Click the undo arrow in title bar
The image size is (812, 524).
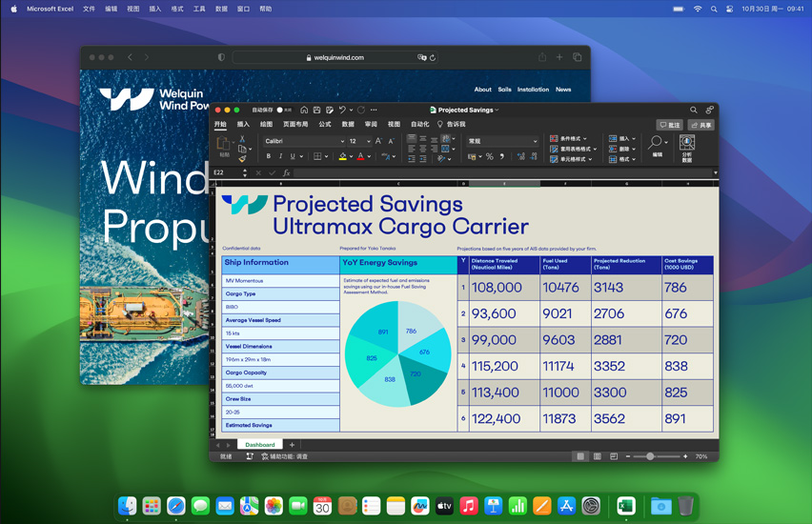(342, 110)
